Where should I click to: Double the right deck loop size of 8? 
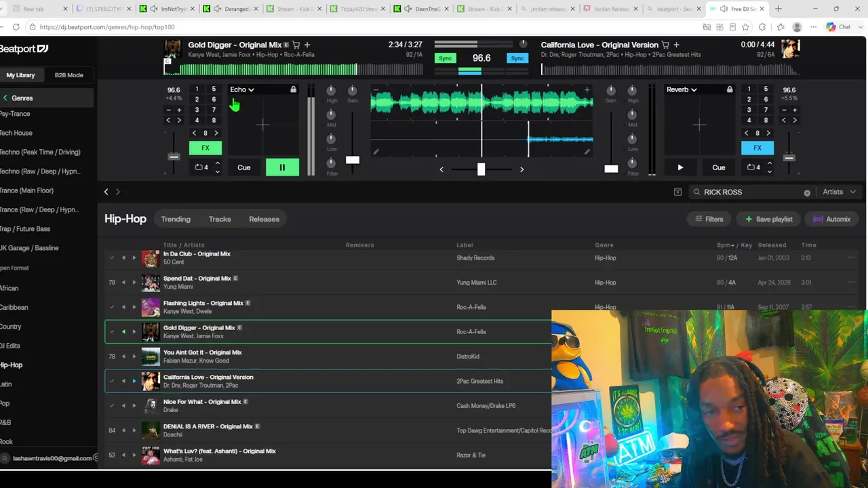click(x=768, y=133)
